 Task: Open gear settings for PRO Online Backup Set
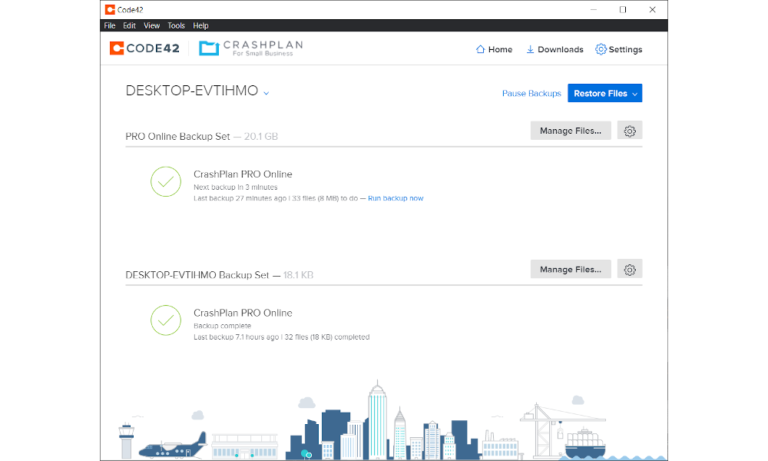click(x=629, y=131)
